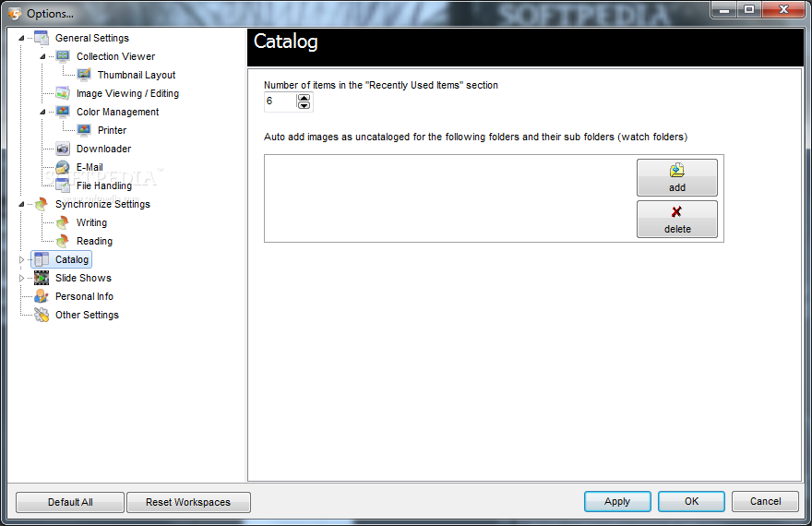
Task: Confirm the options with OK
Action: coord(691,501)
